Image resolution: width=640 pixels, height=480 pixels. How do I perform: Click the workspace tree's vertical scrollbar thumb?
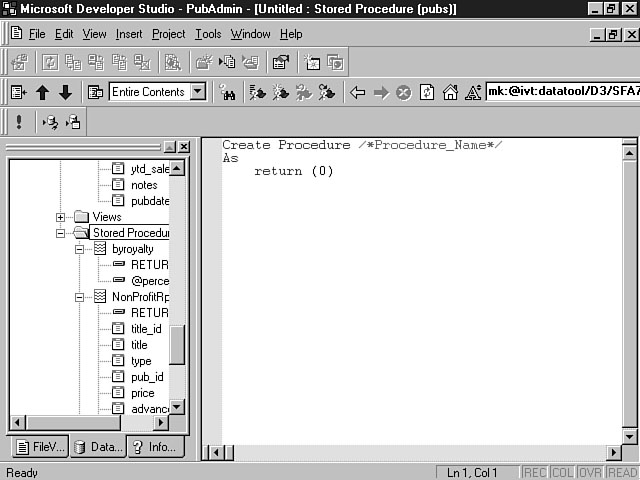tap(177, 345)
